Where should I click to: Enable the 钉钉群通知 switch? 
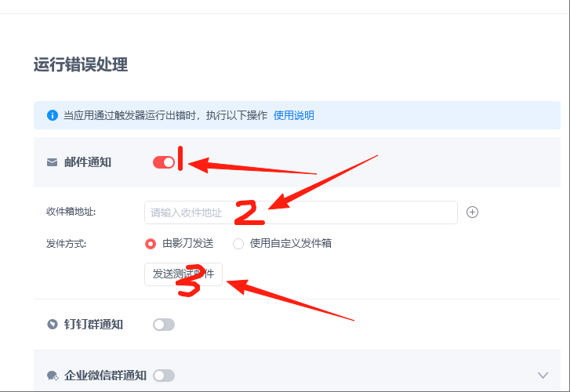[164, 325]
